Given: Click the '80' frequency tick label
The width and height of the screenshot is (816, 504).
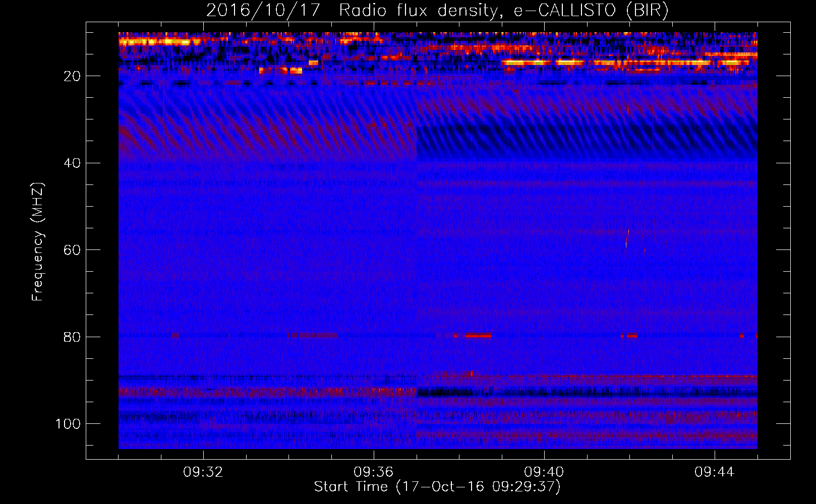Looking at the screenshot, I should tap(72, 337).
